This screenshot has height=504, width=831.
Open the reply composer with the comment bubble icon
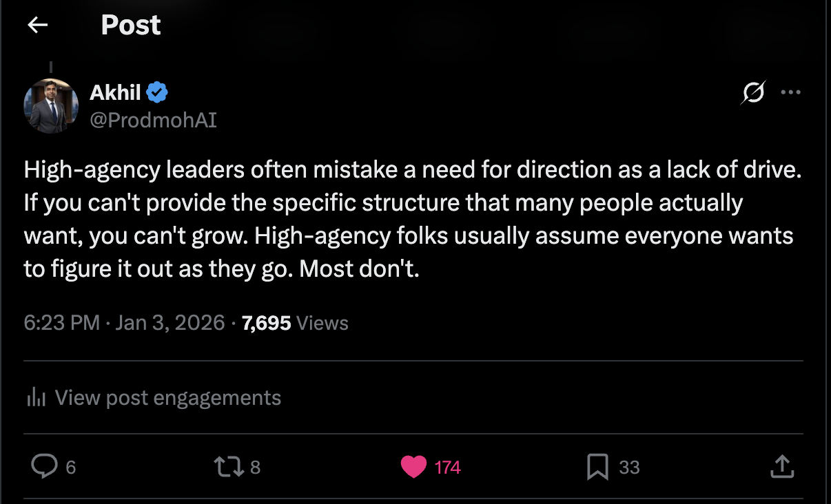[44, 466]
